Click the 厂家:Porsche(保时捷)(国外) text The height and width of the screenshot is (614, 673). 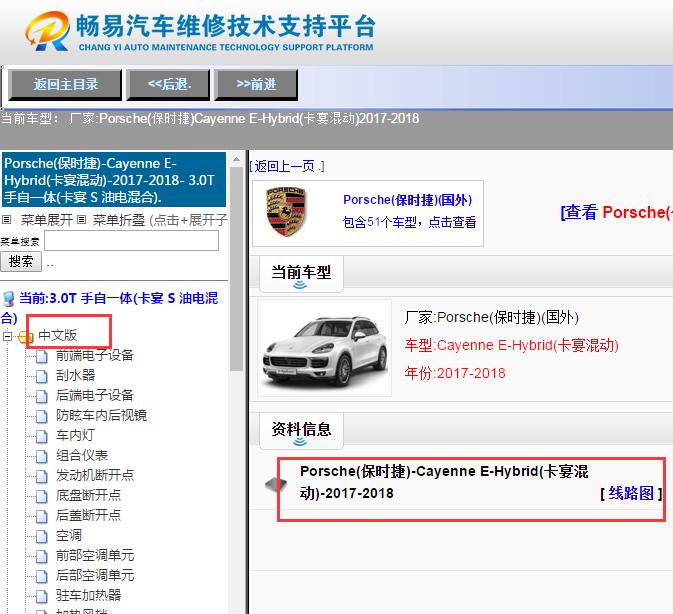[491, 318]
